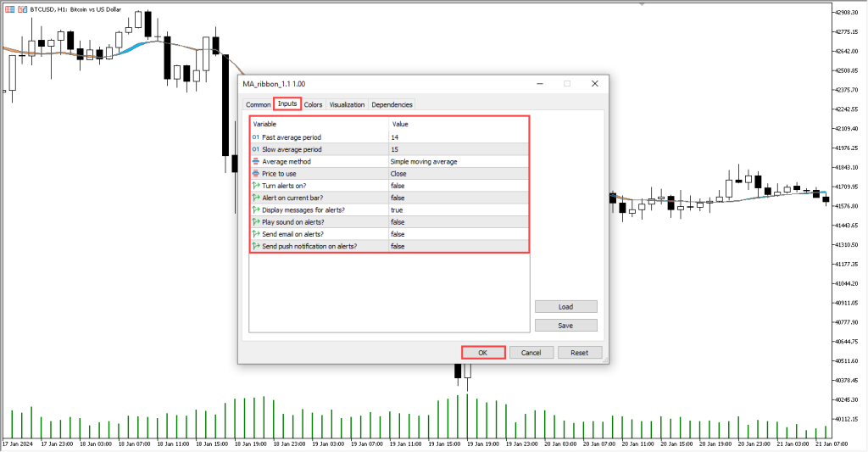This screenshot has height=452, width=868.
Task: Click the Display messages for alerts icon
Action: (x=256, y=210)
